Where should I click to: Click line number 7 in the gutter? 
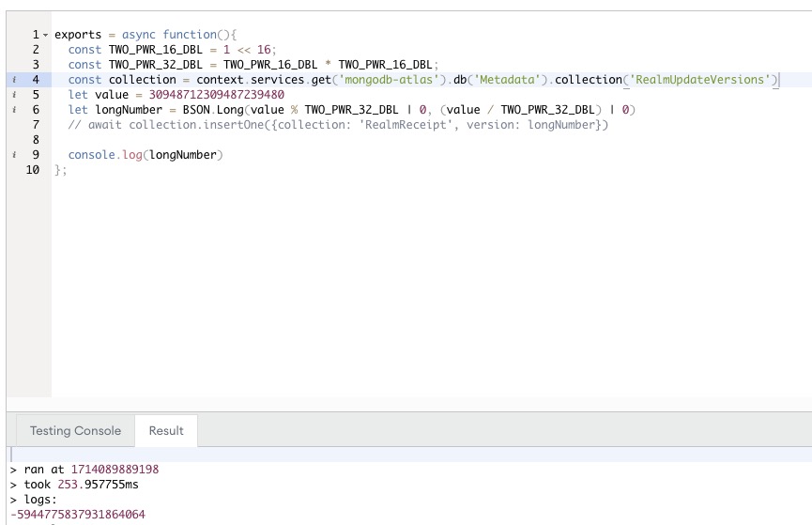36,125
